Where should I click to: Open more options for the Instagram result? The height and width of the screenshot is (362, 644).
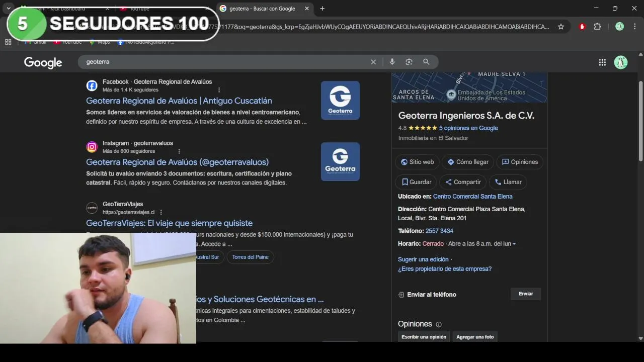(x=179, y=151)
